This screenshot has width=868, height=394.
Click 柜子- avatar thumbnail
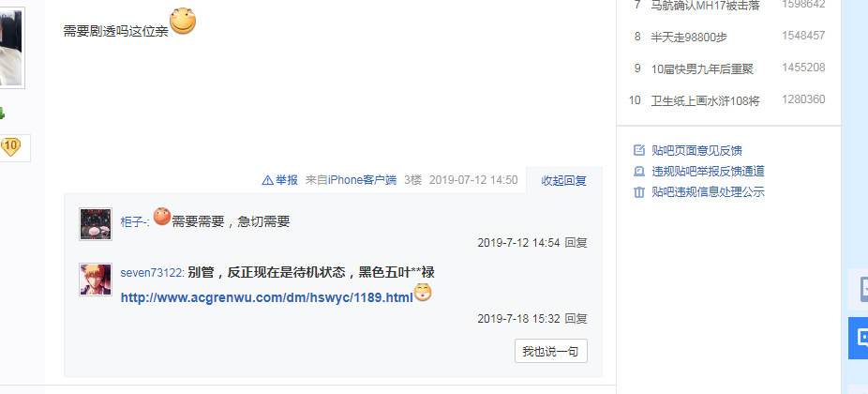pos(96,224)
